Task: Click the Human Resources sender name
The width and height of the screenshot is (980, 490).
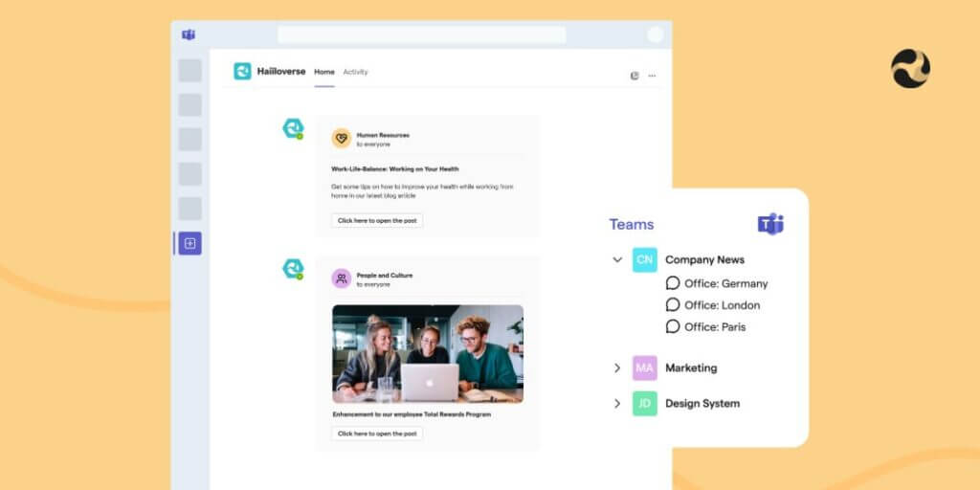Action: tap(383, 135)
